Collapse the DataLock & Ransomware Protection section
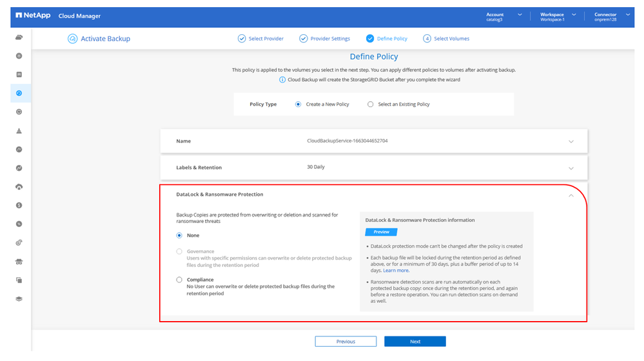This screenshot has height=361, width=644. pyautogui.click(x=571, y=195)
